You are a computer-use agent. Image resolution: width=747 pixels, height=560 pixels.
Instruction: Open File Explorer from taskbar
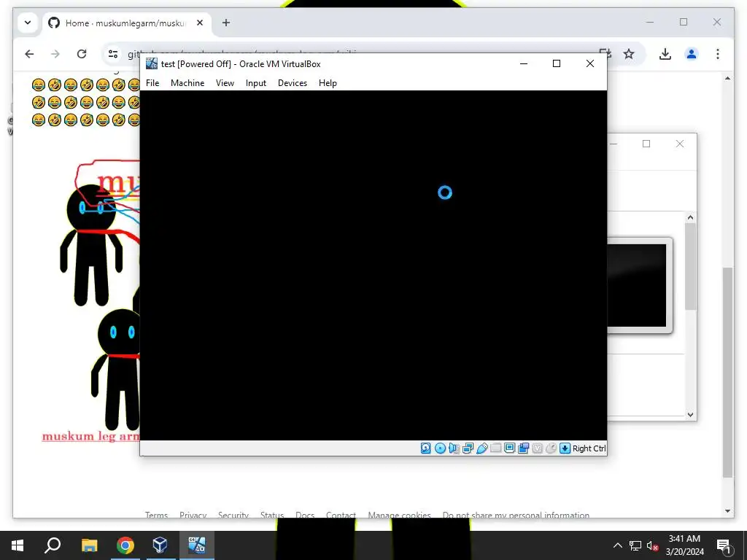click(89, 545)
